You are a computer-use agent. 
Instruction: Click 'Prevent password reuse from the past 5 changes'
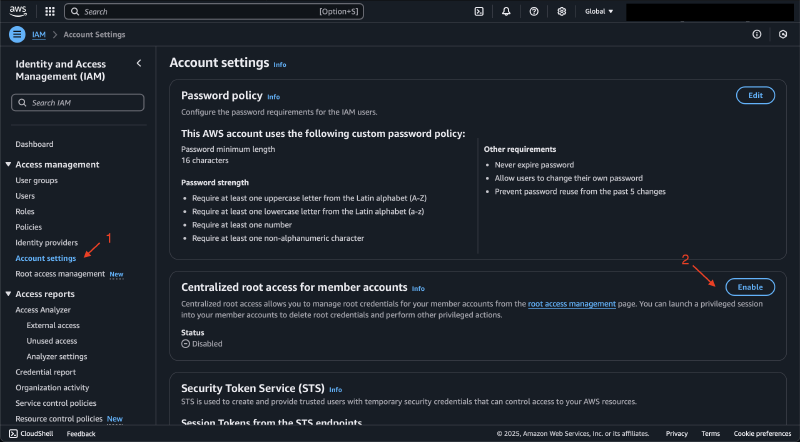coord(580,192)
